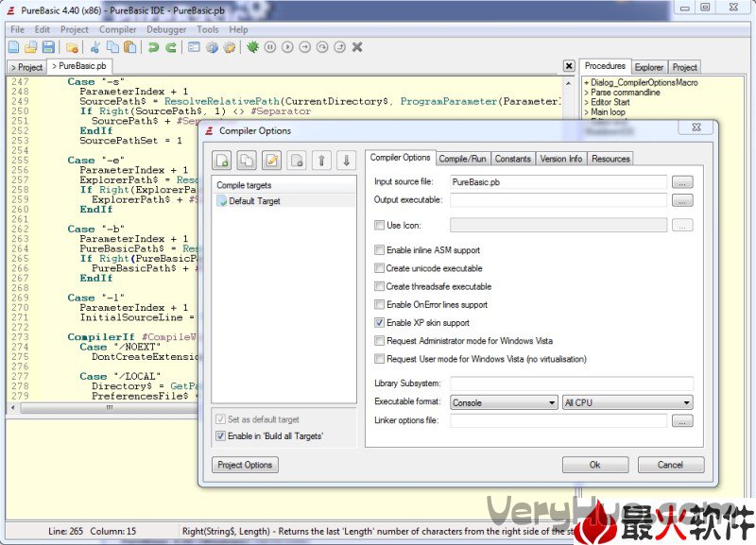Screen dimensions: 756x545
Task: Browse for input source file
Action: (682, 181)
